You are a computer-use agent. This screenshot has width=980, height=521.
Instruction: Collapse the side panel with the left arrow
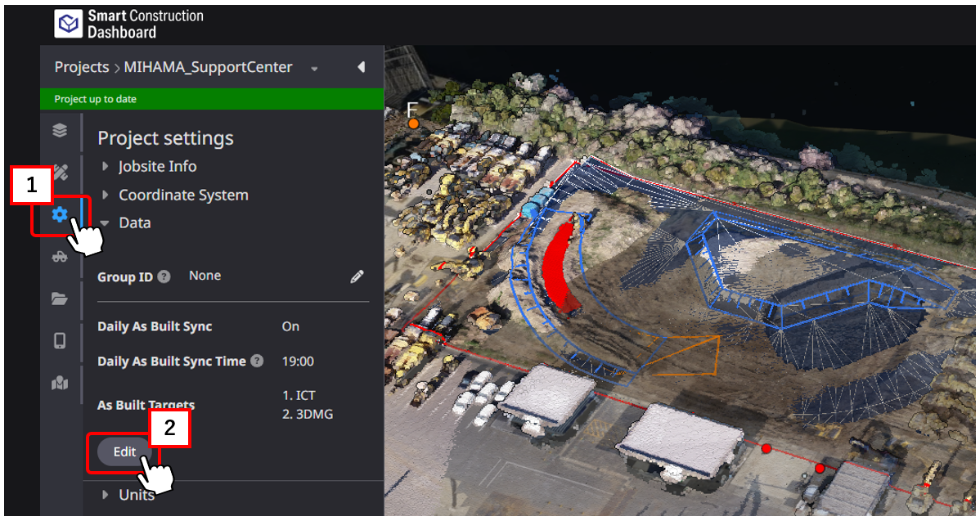[x=361, y=67]
